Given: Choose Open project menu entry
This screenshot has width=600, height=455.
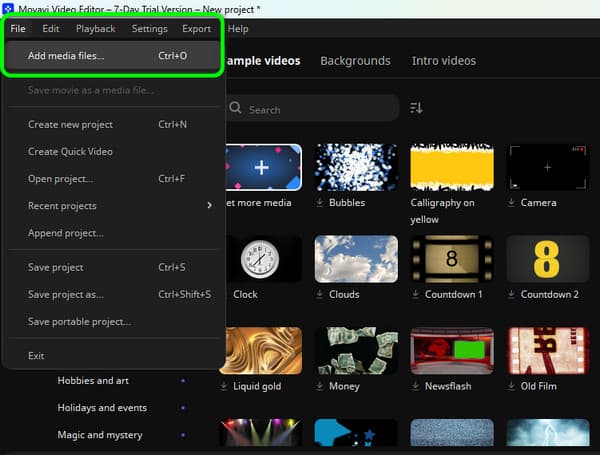Looking at the screenshot, I should [112, 179].
